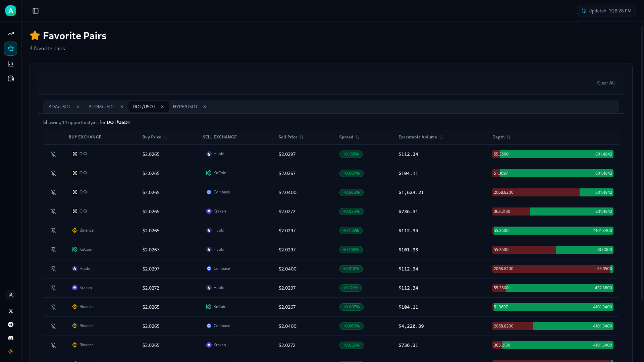The height and width of the screenshot is (362, 644).
Task: Open the Discord community link
Action: [x=10, y=338]
